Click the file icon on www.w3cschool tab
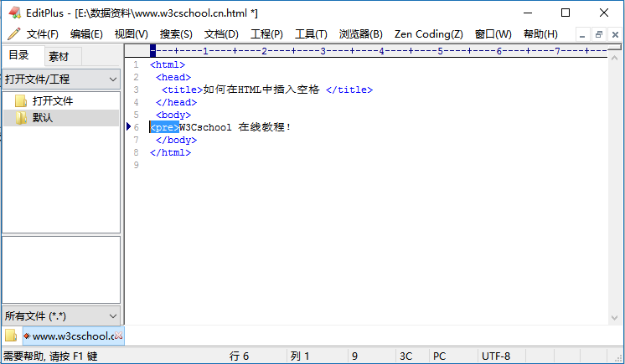The height and width of the screenshot is (364, 625). pyautogui.click(x=27, y=336)
